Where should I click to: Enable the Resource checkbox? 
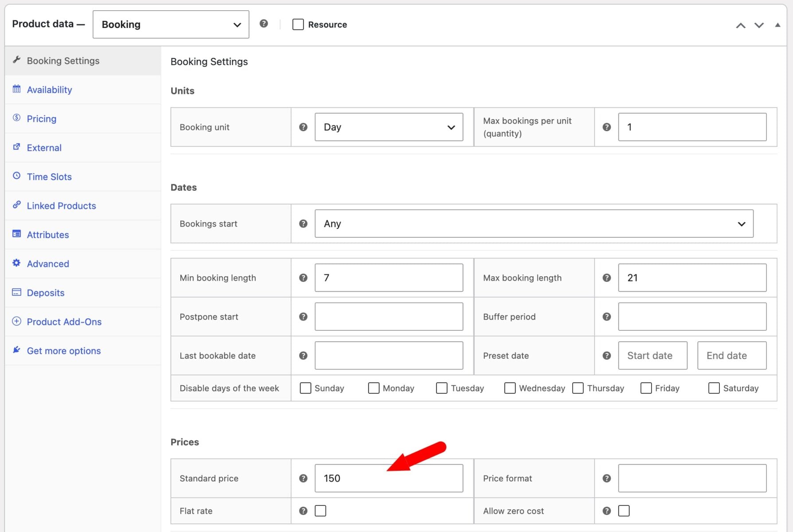click(298, 24)
